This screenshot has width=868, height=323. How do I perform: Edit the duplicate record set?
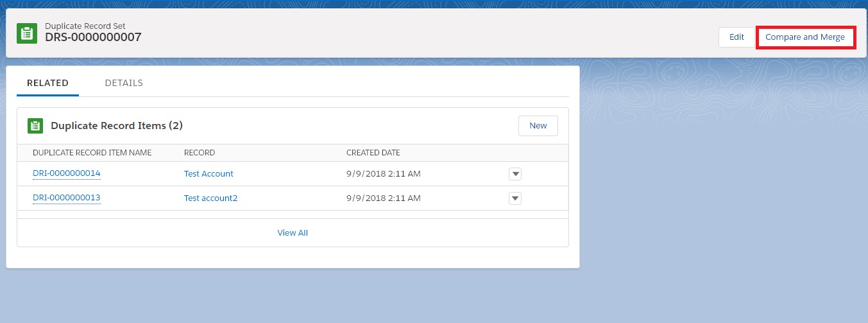point(736,37)
